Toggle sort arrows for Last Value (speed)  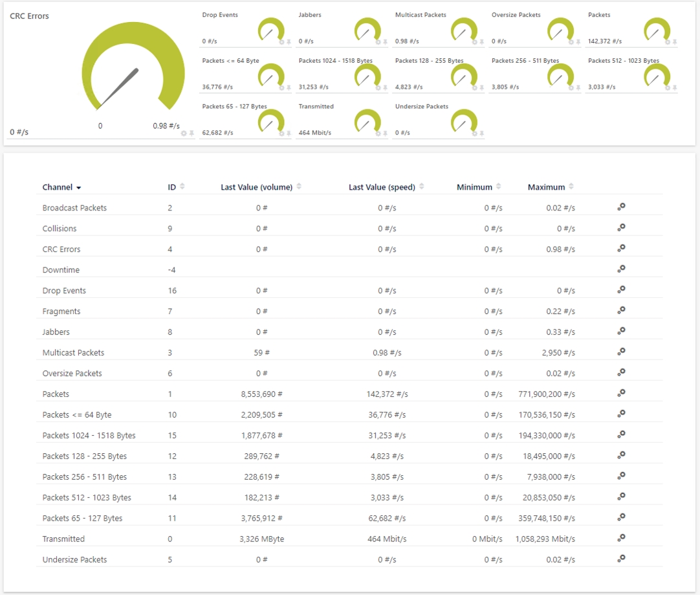click(422, 186)
